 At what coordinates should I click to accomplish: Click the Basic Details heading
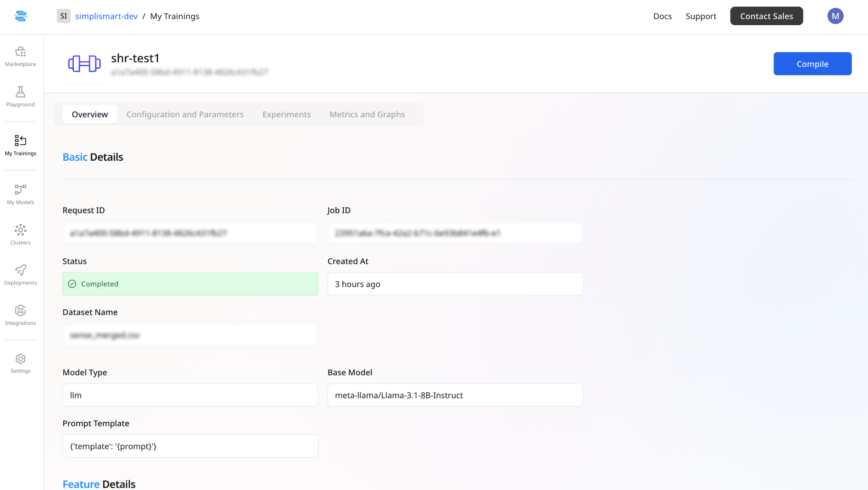(x=93, y=157)
